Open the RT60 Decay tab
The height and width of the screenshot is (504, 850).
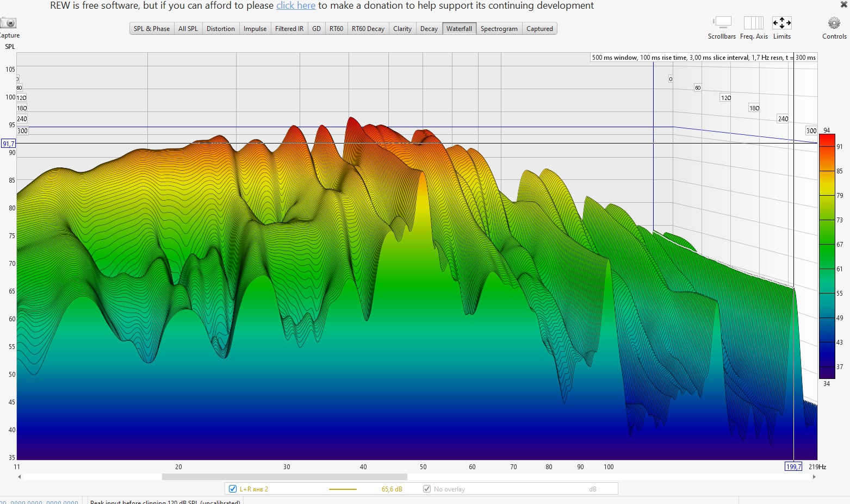[368, 29]
